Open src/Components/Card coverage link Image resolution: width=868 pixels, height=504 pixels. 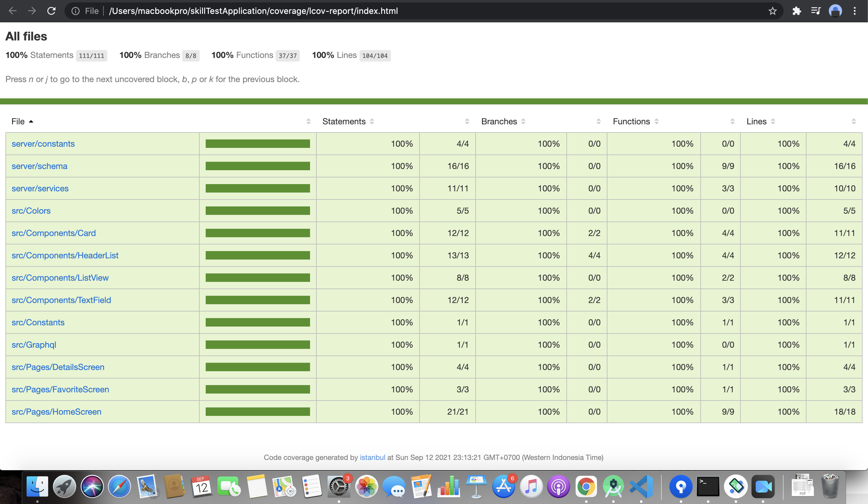coord(54,233)
